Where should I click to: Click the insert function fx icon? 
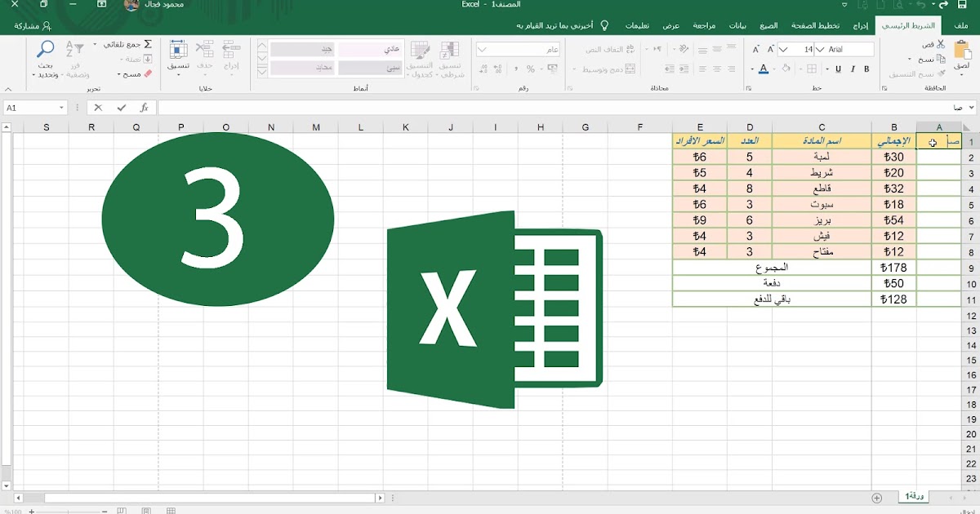[144, 108]
